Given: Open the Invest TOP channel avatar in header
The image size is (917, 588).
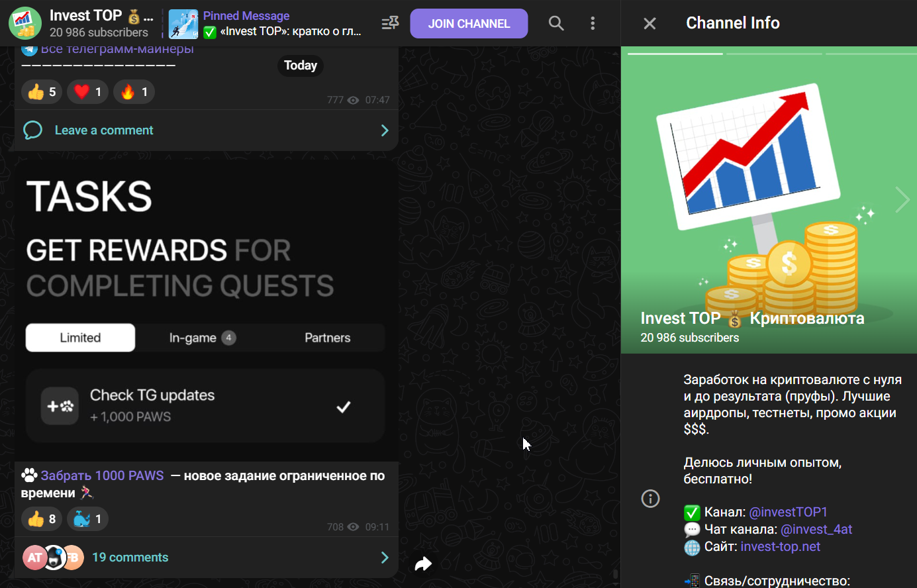Looking at the screenshot, I should click(x=25, y=23).
